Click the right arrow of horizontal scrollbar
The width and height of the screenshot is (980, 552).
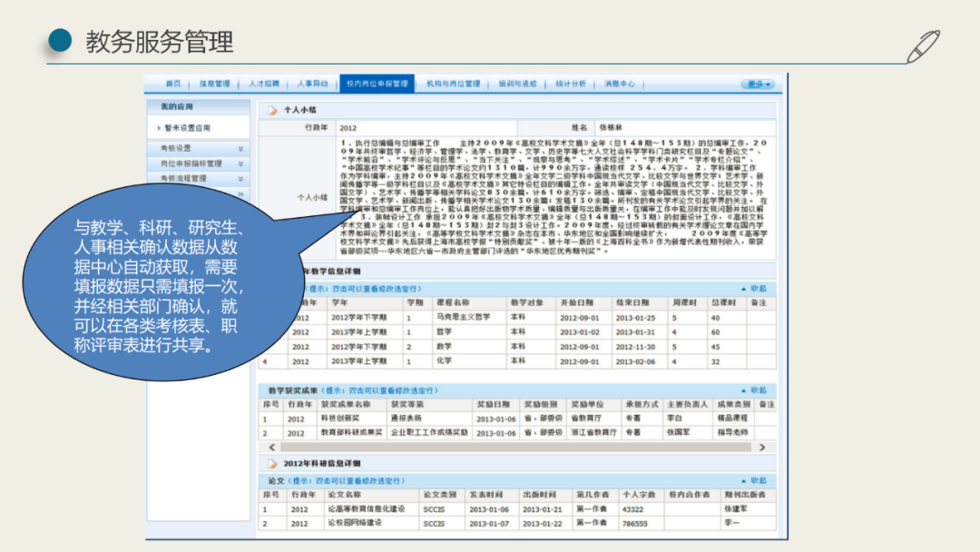tap(762, 448)
